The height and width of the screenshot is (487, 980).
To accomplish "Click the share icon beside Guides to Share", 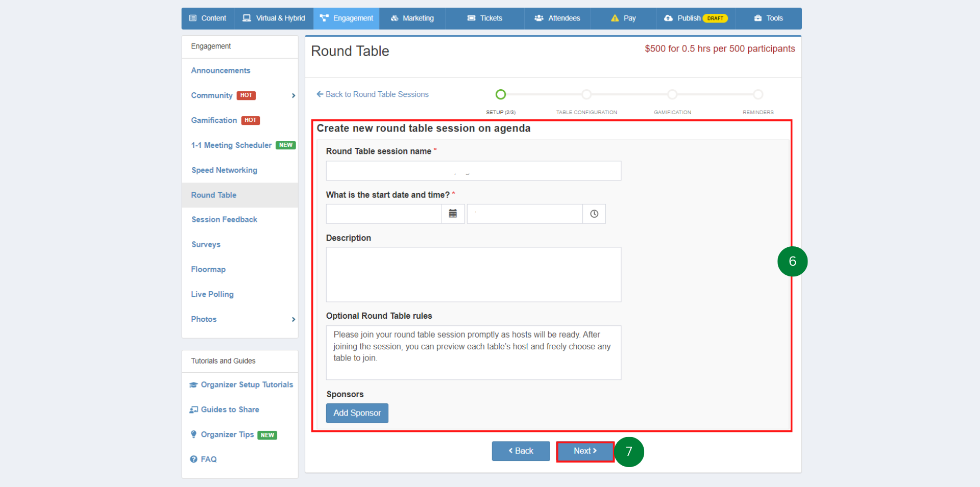I will [x=193, y=409].
